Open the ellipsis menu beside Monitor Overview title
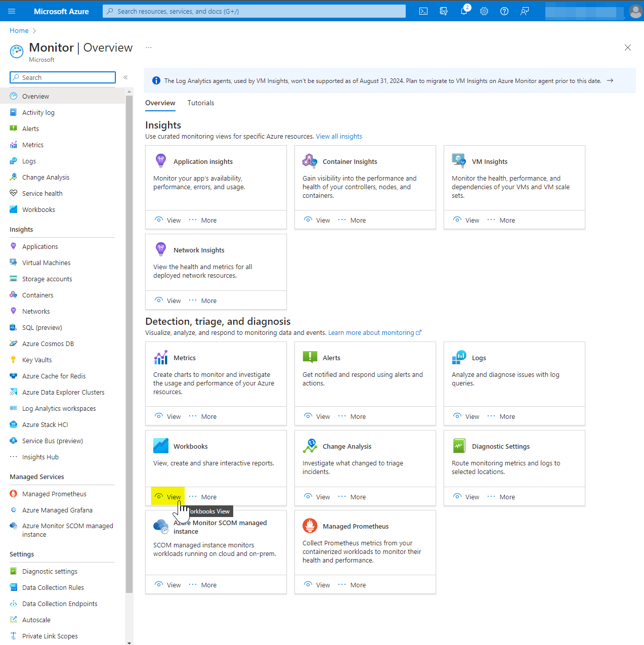This screenshot has width=644, height=645. coord(148,47)
